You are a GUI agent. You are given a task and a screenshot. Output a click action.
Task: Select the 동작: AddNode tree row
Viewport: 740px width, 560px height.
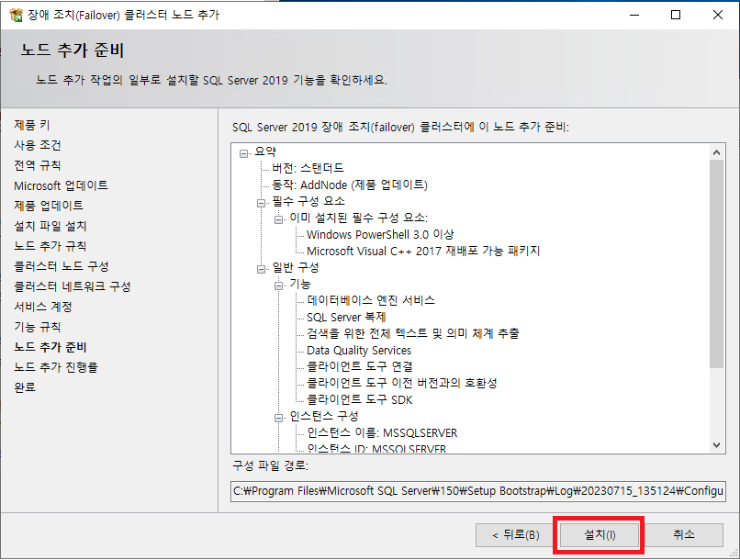click(x=350, y=185)
